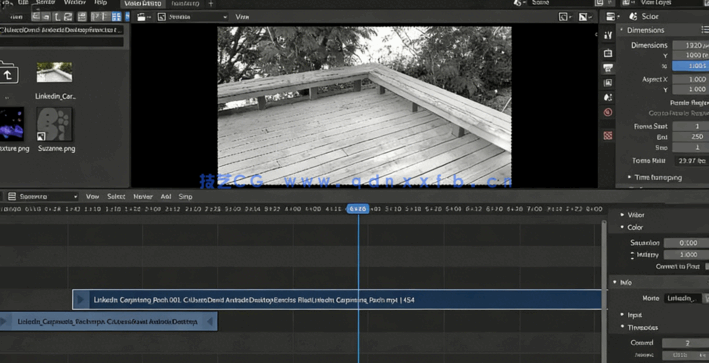Click the Dimensions panel presets list icon
Viewport: 709px width, 363px height.
(x=704, y=30)
